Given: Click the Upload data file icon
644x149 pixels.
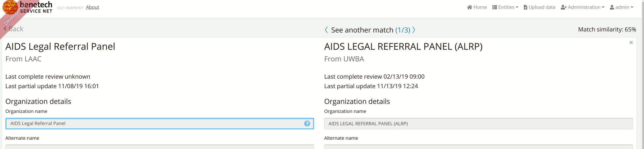Looking at the screenshot, I should [x=525, y=7].
